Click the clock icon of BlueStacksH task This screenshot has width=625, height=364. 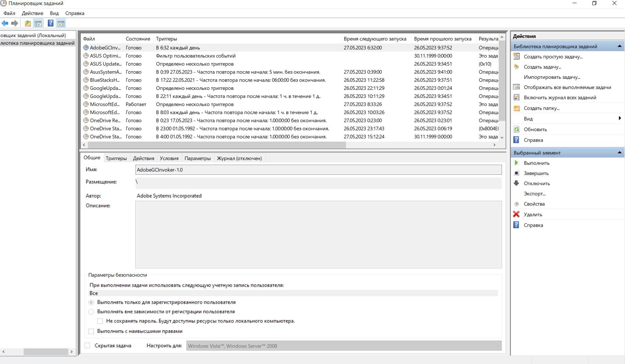pos(86,80)
